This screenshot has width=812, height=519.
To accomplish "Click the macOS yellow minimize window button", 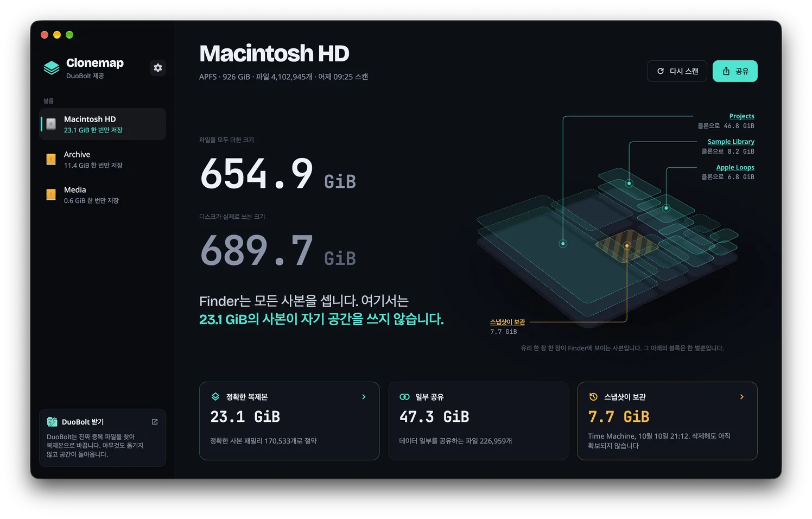I will tap(57, 35).
